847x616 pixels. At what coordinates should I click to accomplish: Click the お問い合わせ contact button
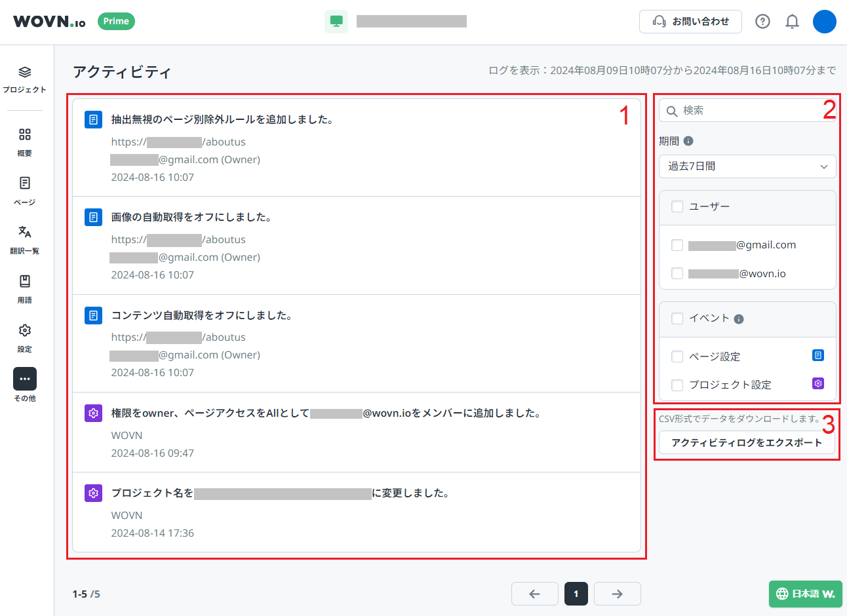(690, 22)
